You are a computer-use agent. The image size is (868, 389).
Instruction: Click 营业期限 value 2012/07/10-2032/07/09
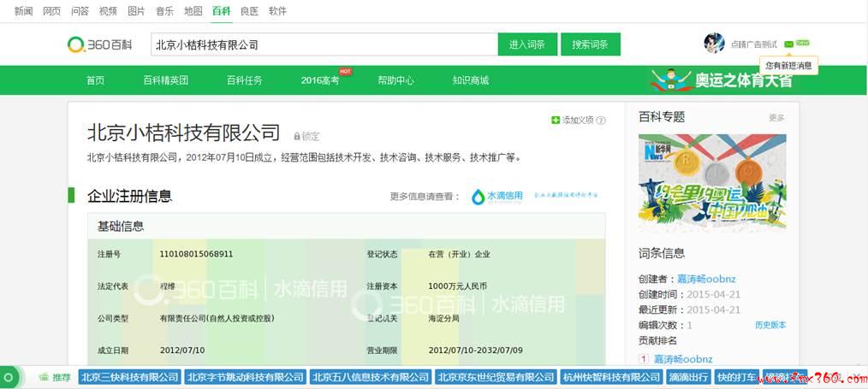pyautogui.click(x=476, y=351)
